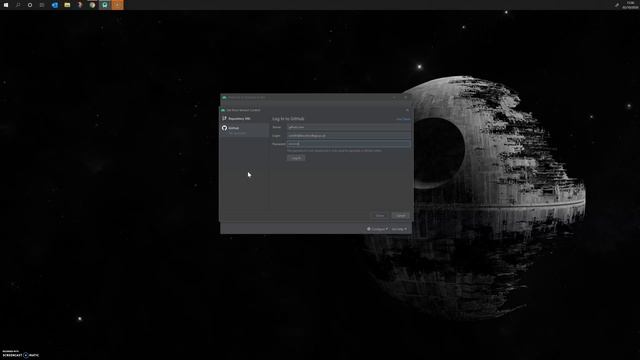This screenshot has width=640, height=360.
Task: Click the Repository URL branch icon
Action: coord(224,118)
